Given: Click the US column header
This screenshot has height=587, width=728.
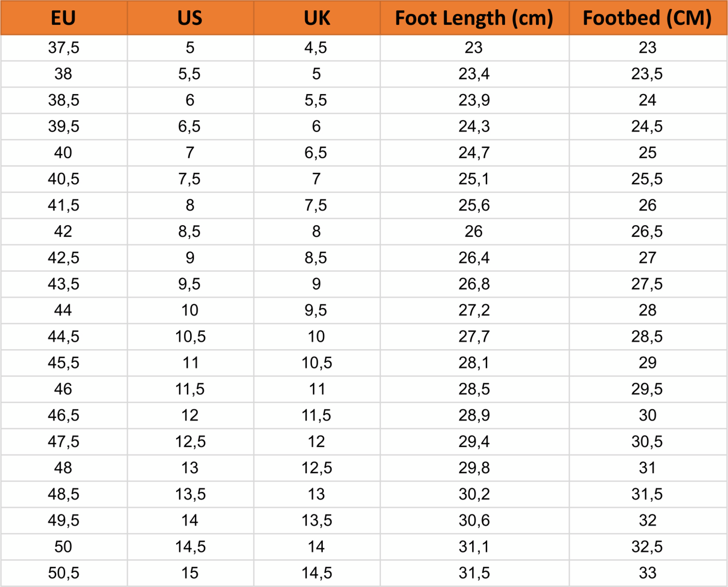Looking at the screenshot, I should pyautogui.click(x=190, y=18).
